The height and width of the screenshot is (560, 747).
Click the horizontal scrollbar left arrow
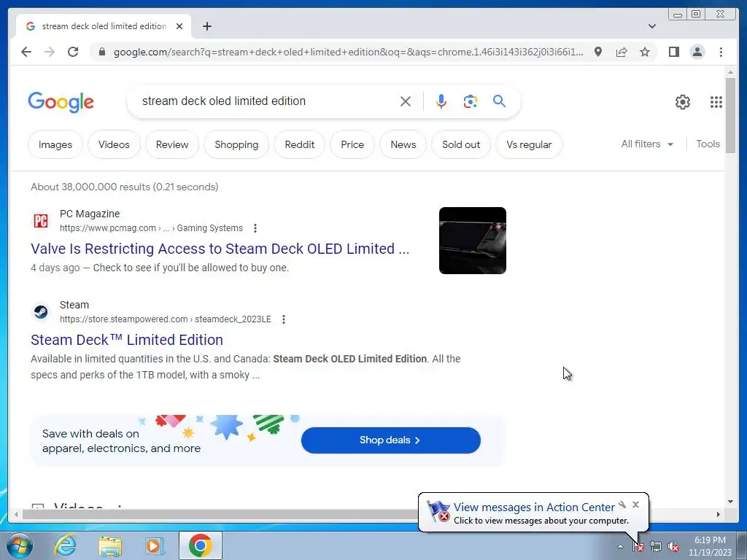(x=17, y=514)
